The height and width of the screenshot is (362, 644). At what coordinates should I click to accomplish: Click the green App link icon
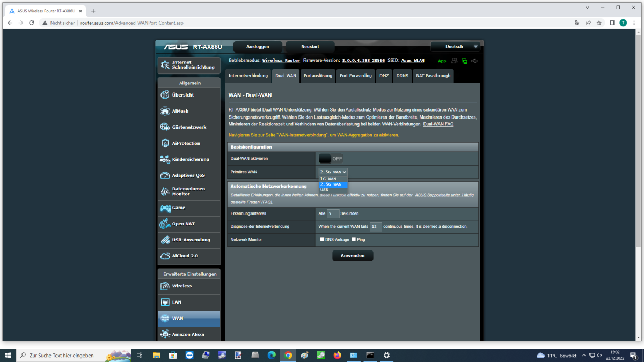(x=442, y=61)
